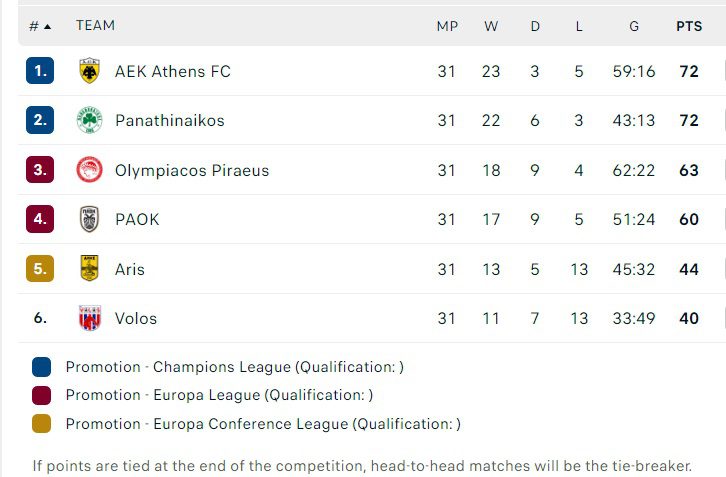Image resolution: width=726 pixels, height=477 pixels.
Task: Click the blue rank 1 badge
Action: click(40, 71)
